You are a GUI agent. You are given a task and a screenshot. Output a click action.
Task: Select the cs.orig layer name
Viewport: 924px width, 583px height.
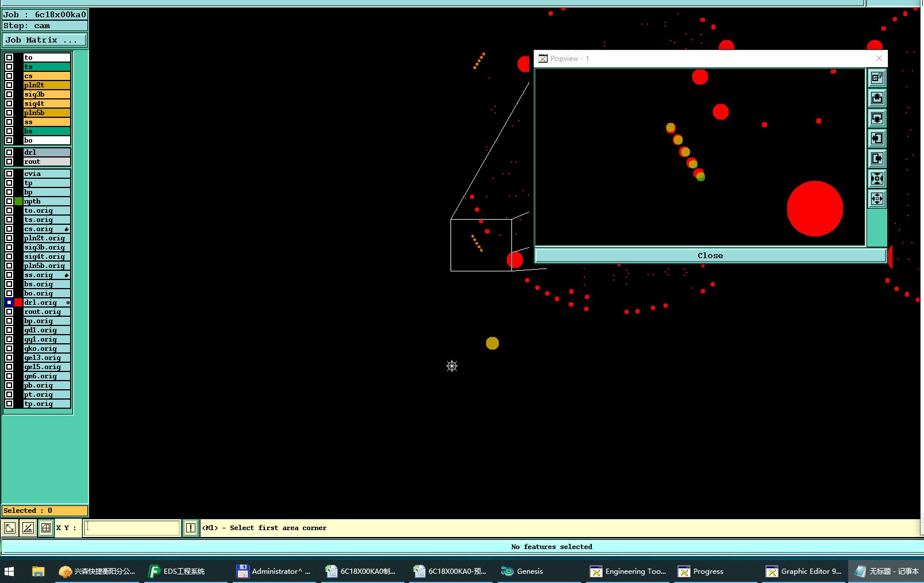[x=47, y=229]
